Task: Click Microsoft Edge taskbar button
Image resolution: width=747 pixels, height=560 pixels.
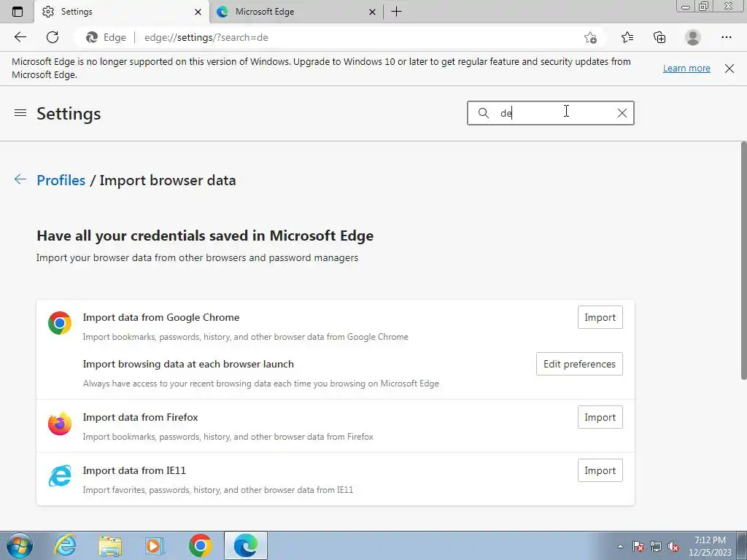Action: point(245,545)
